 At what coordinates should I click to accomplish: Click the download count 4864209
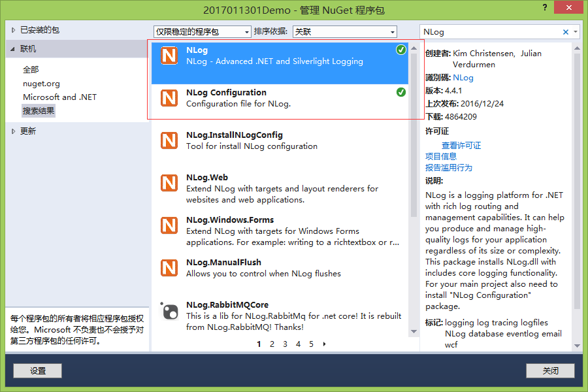[x=461, y=117]
